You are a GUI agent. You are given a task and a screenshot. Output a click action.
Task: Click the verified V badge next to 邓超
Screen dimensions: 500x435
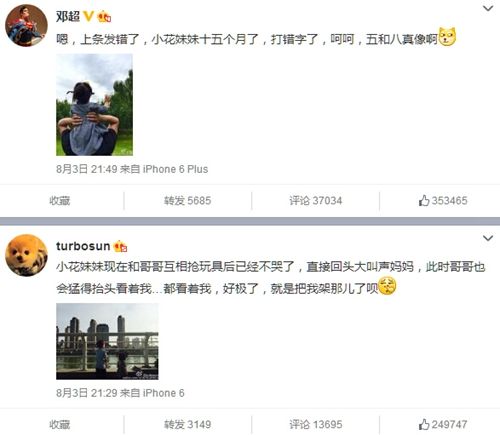click(x=88, y=16)
